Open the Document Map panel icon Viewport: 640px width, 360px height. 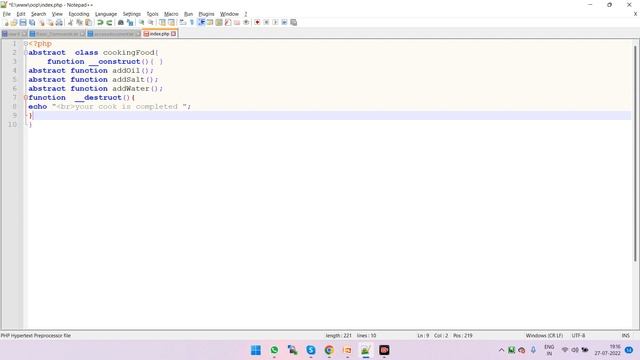(219, 22)
